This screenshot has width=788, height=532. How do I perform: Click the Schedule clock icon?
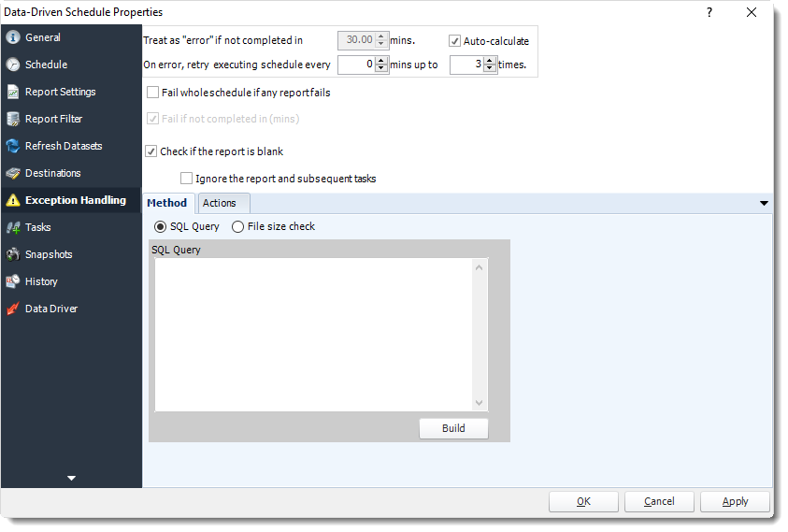[x=13, y=65]
